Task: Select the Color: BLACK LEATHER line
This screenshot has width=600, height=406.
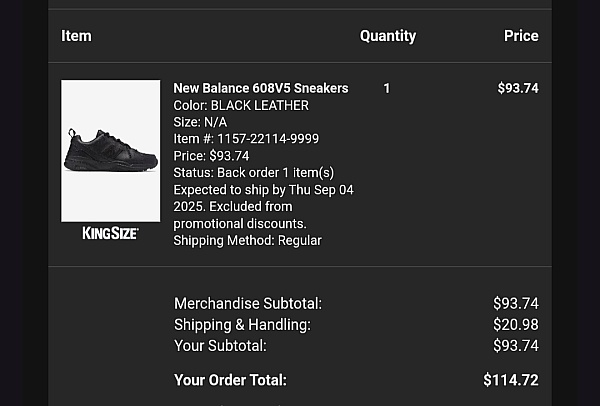Action: 241,105
